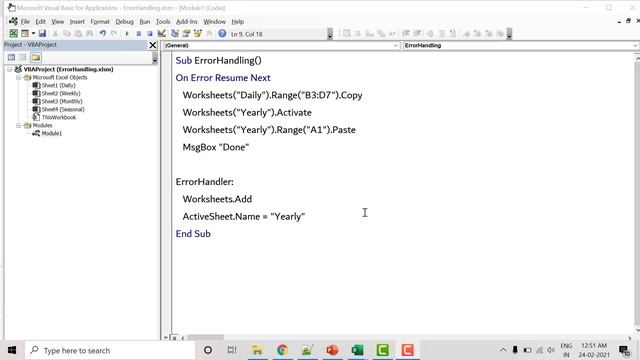Select Sheet3 (Monthly) in project tree

(x=62, y=101)
